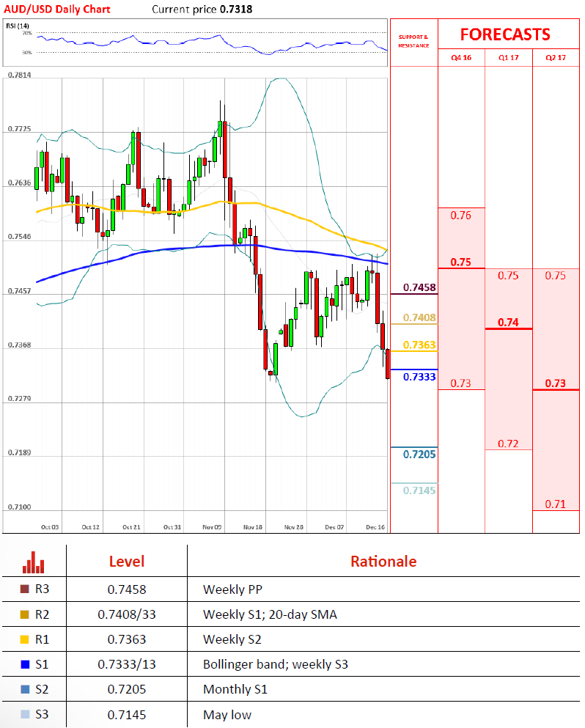Click the 'Q4 16' forecast column header

461,58
